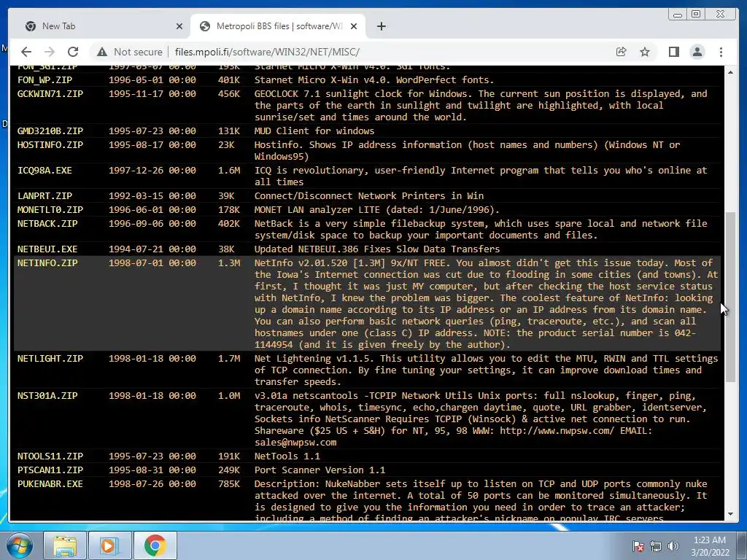This screenshot has height=560, width=747.
Task: Download PTSCAN11.ZIP
Action: (50, 470)
